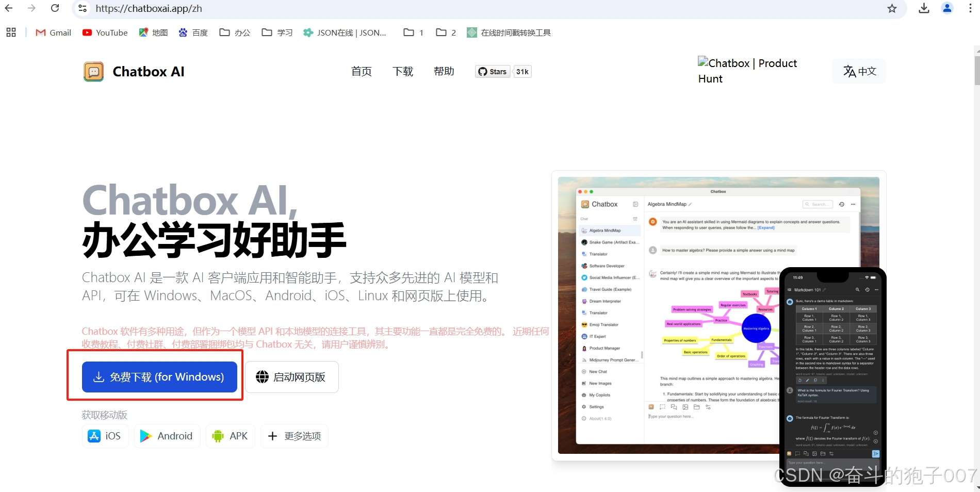Bookmark this page with the star icon

892,8
